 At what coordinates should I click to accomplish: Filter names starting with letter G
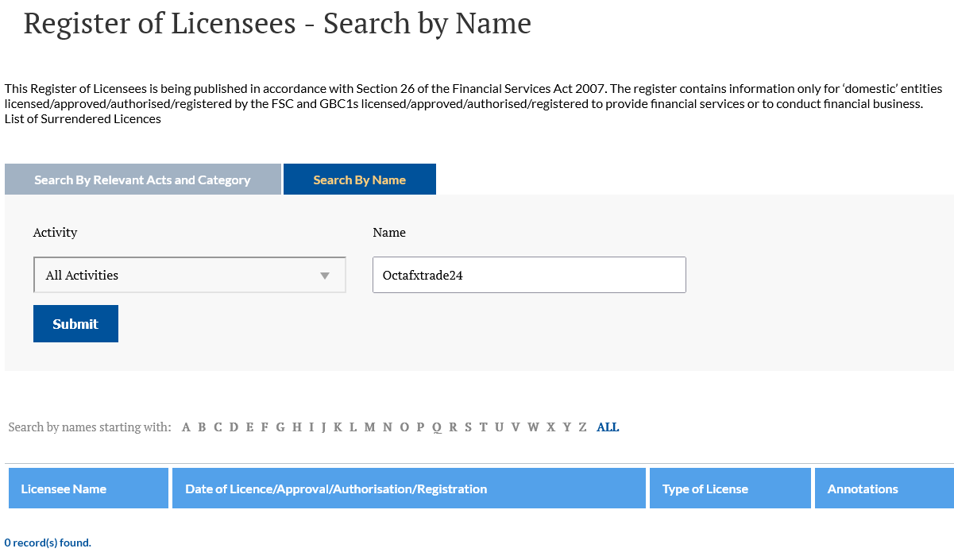pos(280,427)
